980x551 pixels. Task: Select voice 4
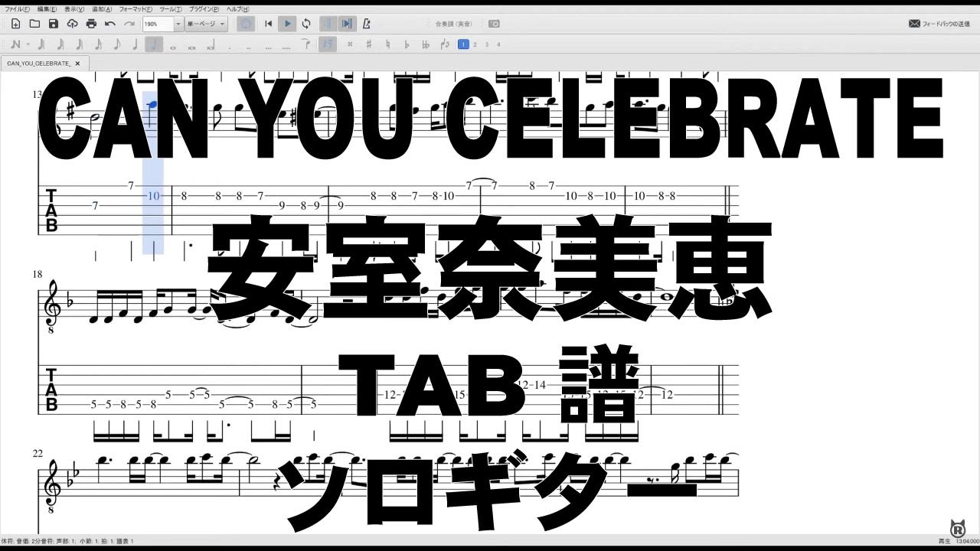click(x=498, y=44)
